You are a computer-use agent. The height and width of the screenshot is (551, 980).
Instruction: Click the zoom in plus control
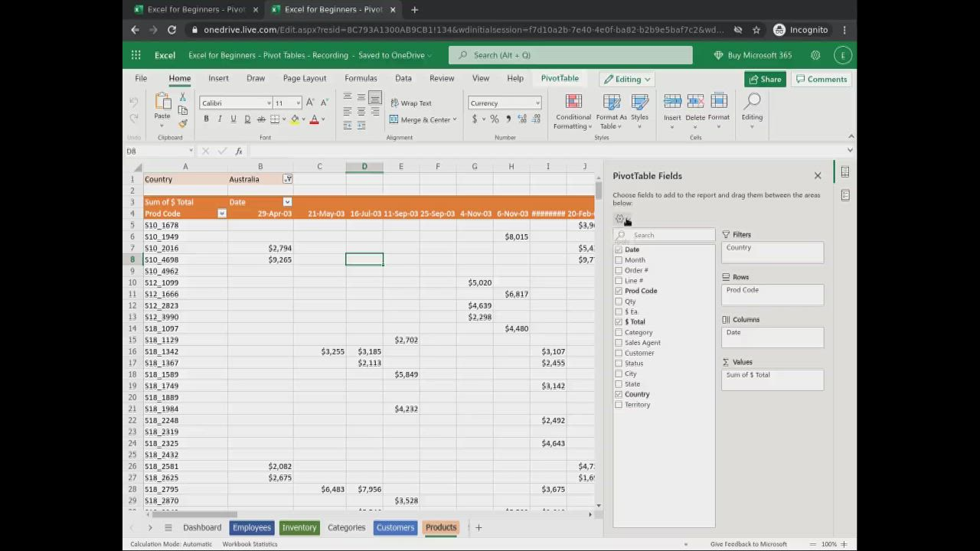pos(844,544)
